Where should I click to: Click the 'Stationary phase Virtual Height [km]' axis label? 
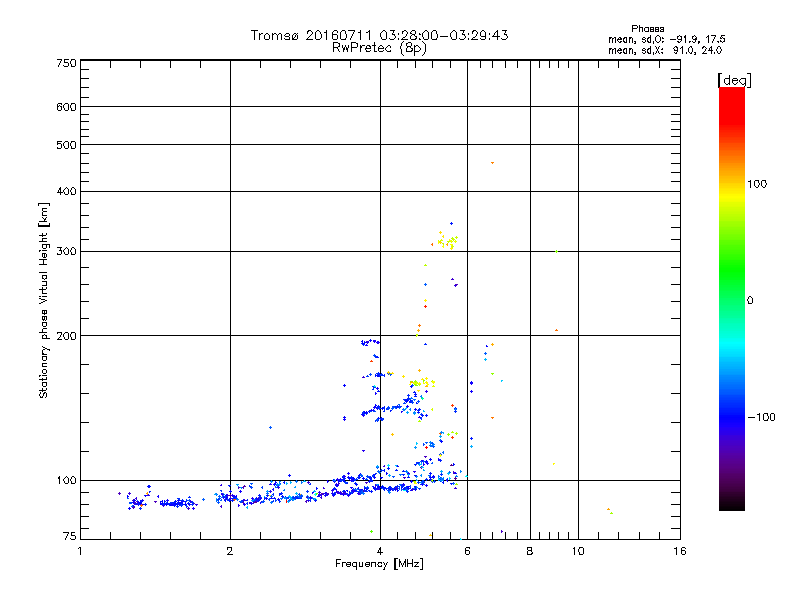(44, 301)
